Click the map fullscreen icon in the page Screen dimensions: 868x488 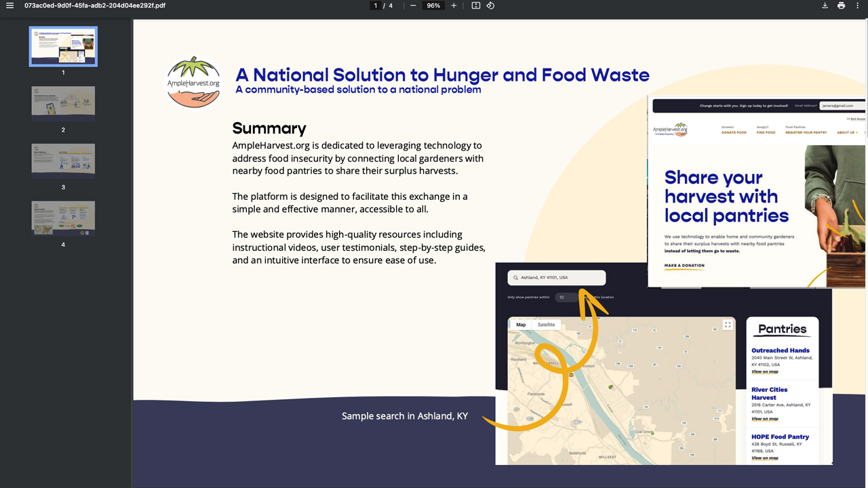click(728, 325)
